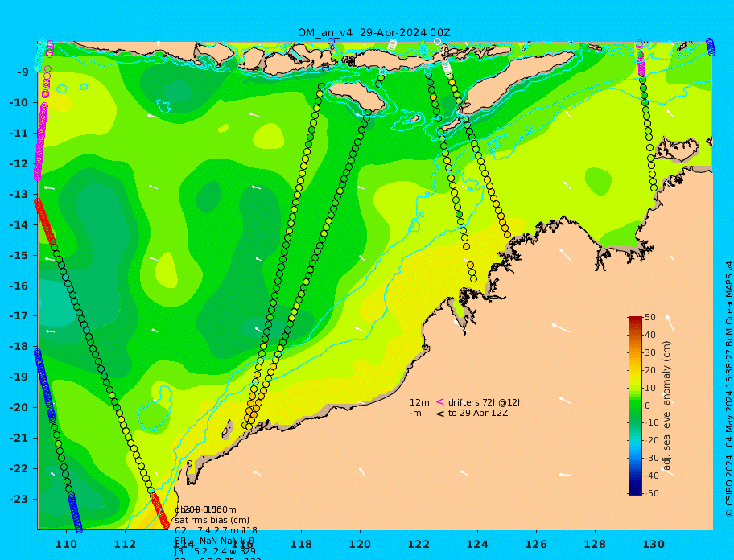
Task: Click the colorbar tick label 30
Action: tap(650, 352)
